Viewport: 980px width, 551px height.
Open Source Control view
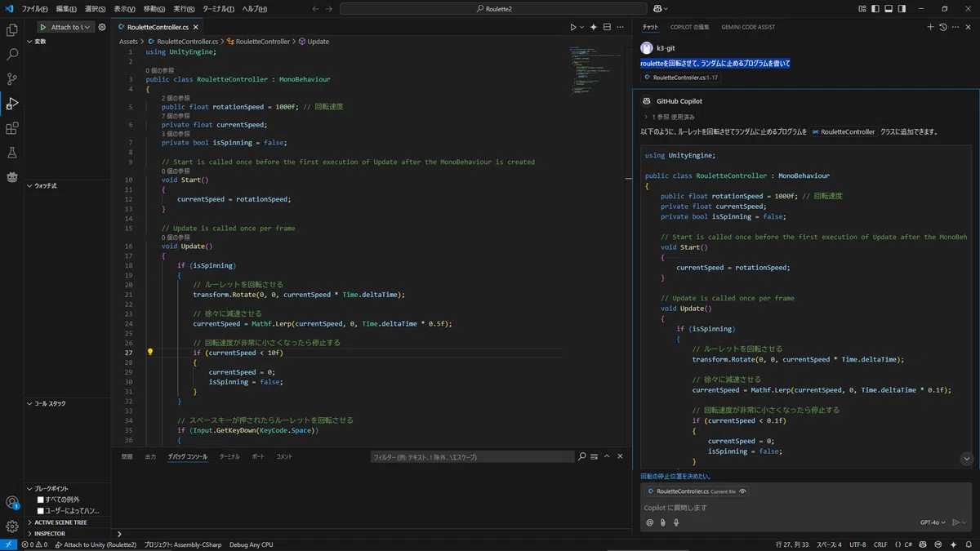click(x=12, y=79)
